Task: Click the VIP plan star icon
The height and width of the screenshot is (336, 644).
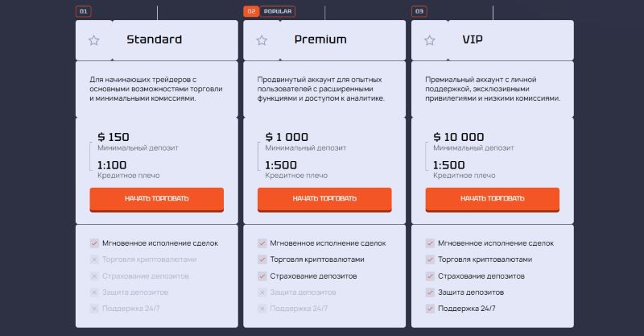Action: click(430, 40)
